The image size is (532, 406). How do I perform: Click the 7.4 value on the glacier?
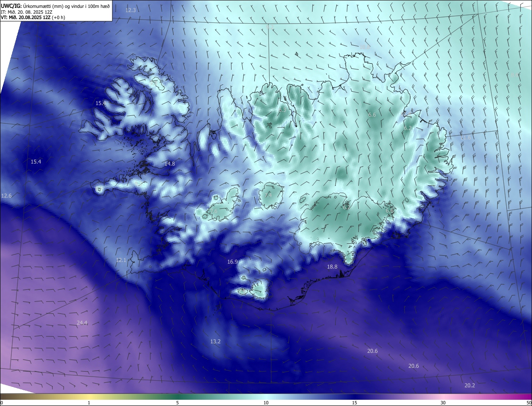pos(268,195)
